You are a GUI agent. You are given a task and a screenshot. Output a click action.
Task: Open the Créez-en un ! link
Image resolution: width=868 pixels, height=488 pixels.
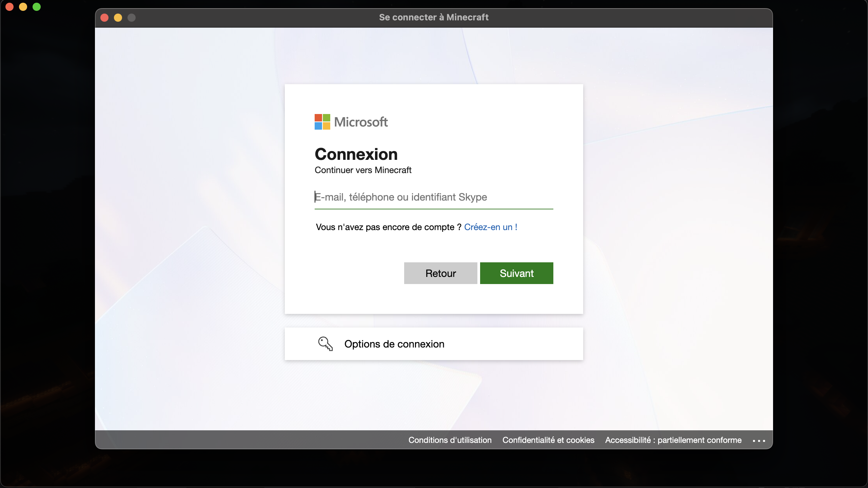pos(491,227)
